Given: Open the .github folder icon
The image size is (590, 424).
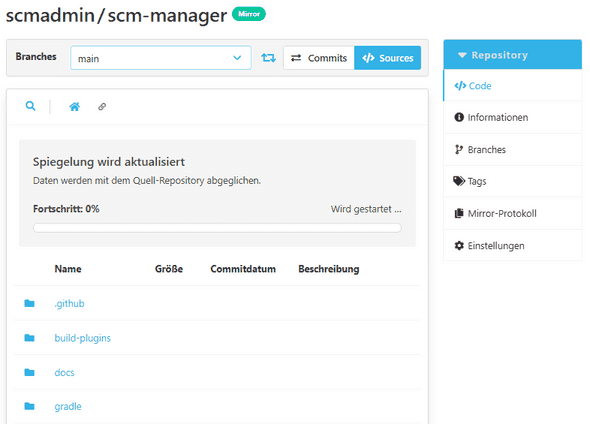Looking at the screenshot, I should [29, 303].
